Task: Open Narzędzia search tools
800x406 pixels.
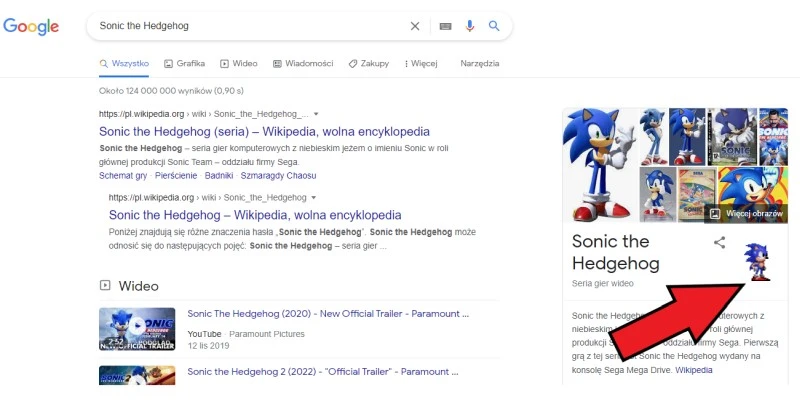Action: click(x=480, y=64)
